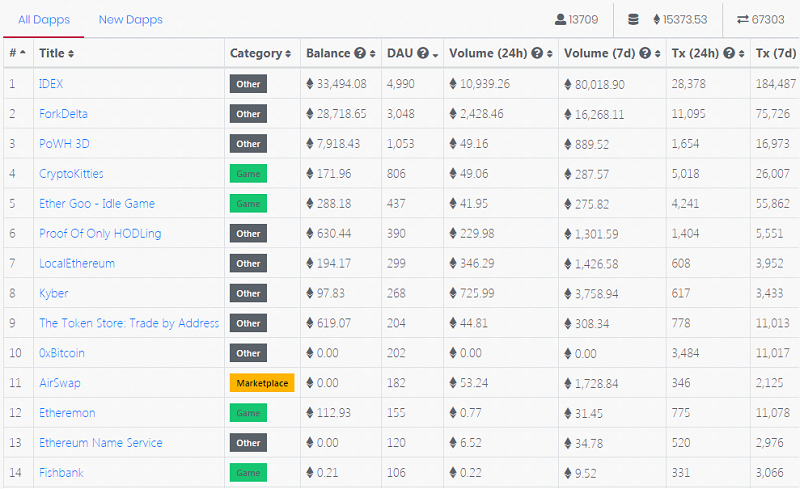The image size is (800, 489).
Task: Click the Game badge in Etheremon row
Action: tap(248, 413)
